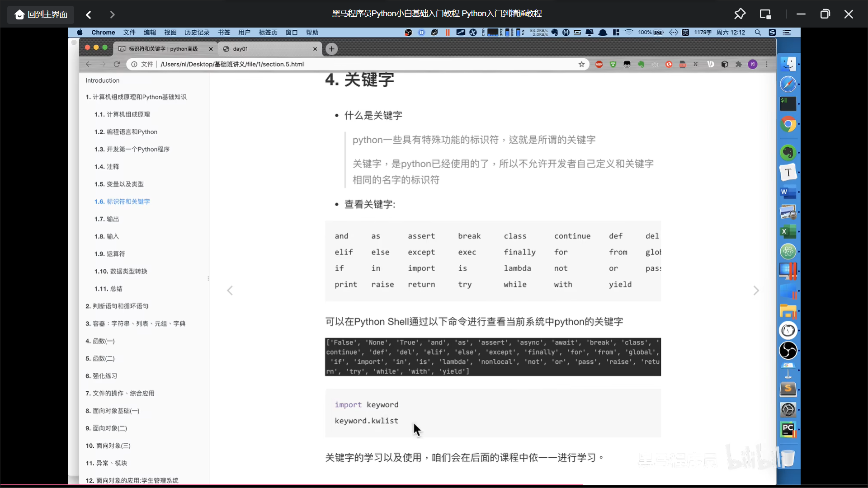Click the picture-in-picture icon in title bar
The width and height of the screenshot is (868, 488).
tap(765, 14)
